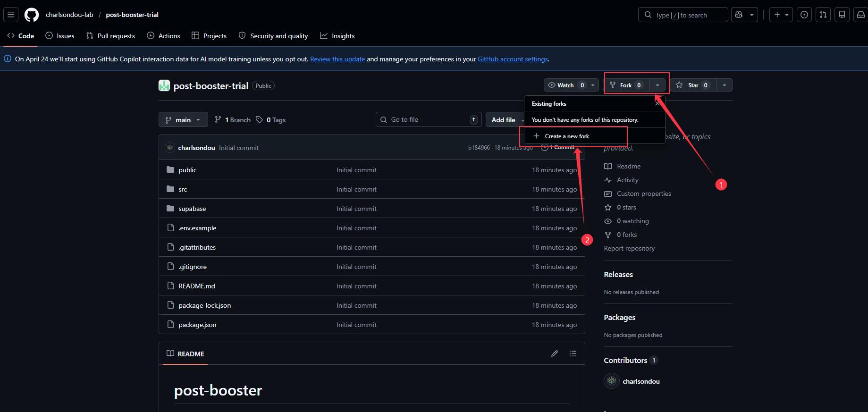Open commit b184966 hash link
The image size is (868, 412).
[x=479, y=148]
